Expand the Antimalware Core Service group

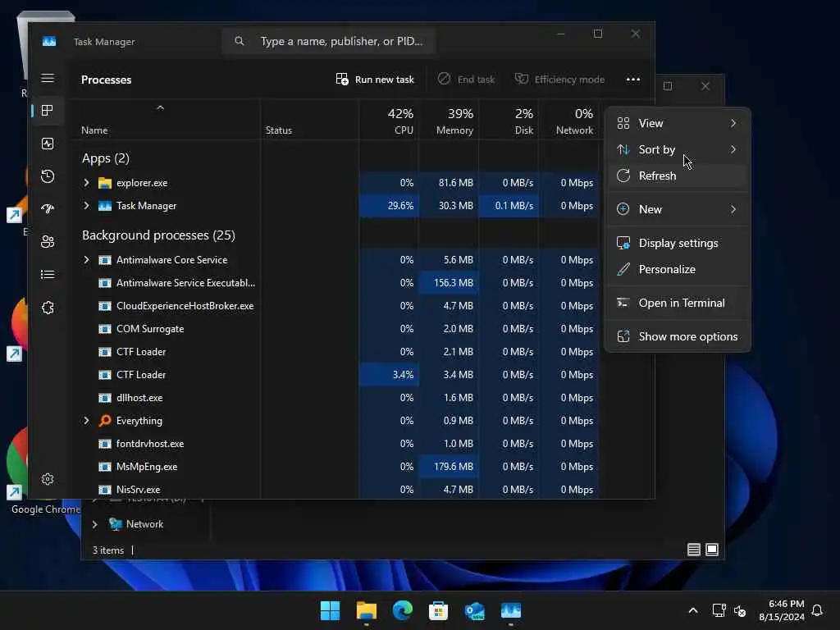(x=86, y=260)
